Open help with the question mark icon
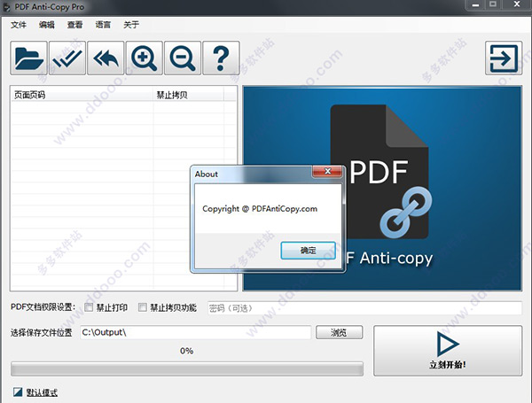 tap(221, 58)
